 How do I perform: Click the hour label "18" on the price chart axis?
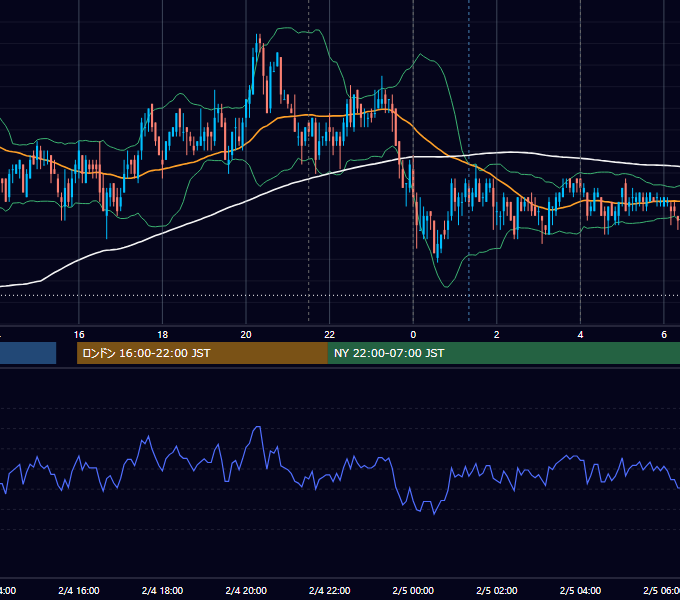click(162, 335)
